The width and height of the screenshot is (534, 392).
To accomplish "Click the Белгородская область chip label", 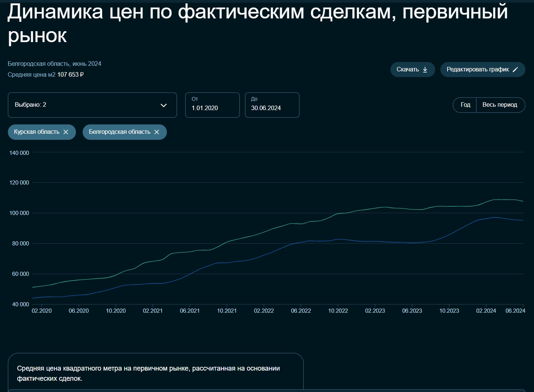I will tap(120, 132).
